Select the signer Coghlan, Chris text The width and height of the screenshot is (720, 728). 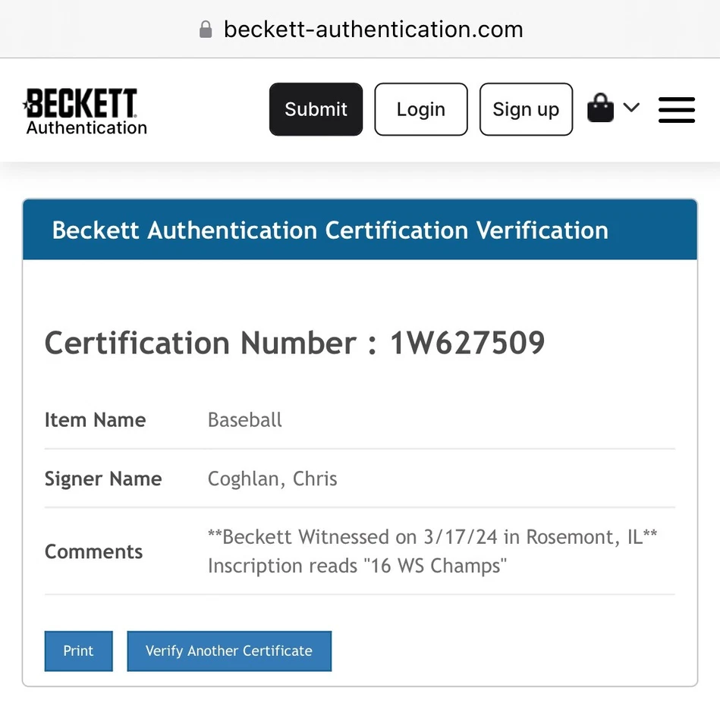coord(272,479)
